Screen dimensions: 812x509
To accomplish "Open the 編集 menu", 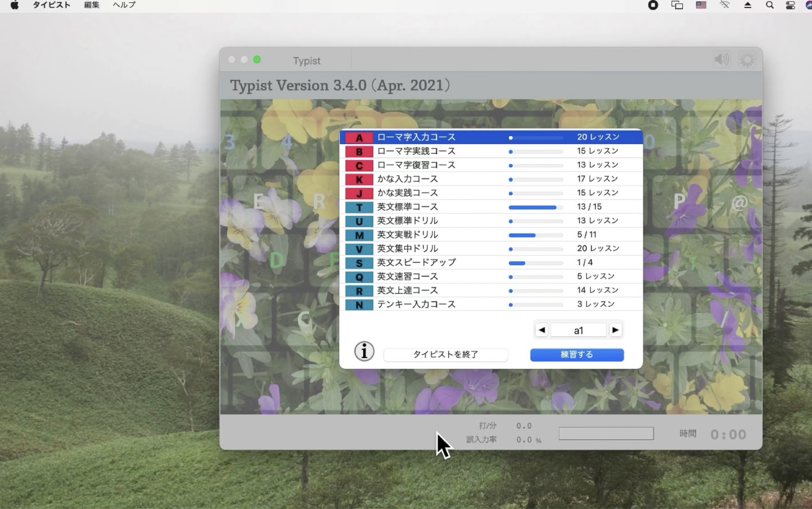I will [x=91, y=5].
